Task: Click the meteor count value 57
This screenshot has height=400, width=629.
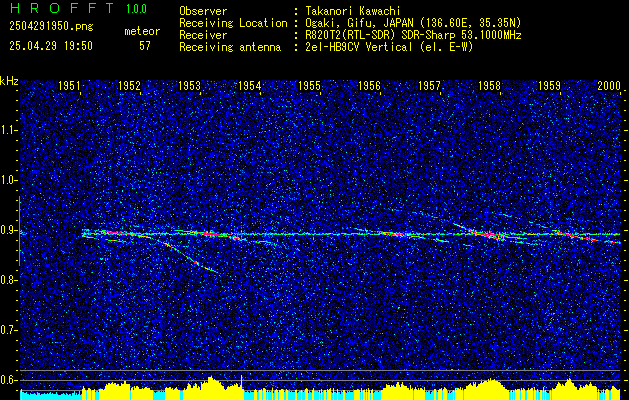Action: [145, 46]
